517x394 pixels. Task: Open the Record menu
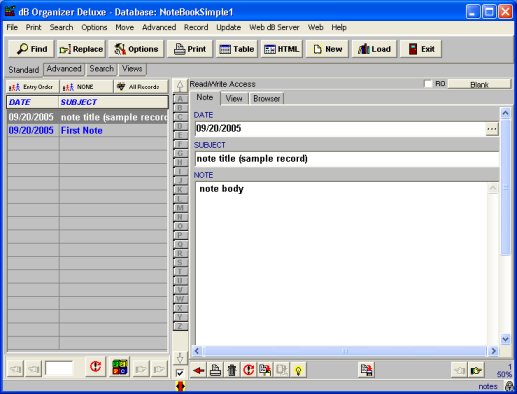[196, 27]
